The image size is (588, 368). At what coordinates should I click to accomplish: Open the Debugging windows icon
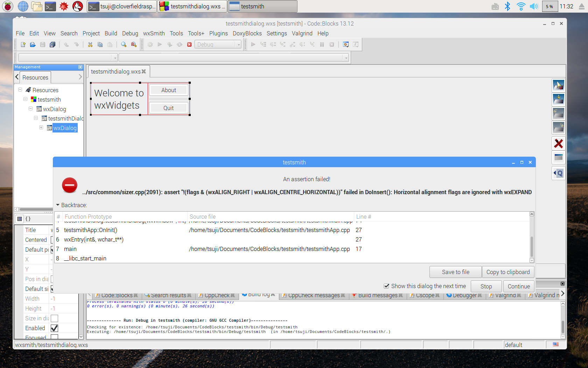pyautogui.click(x=346, y=45)
